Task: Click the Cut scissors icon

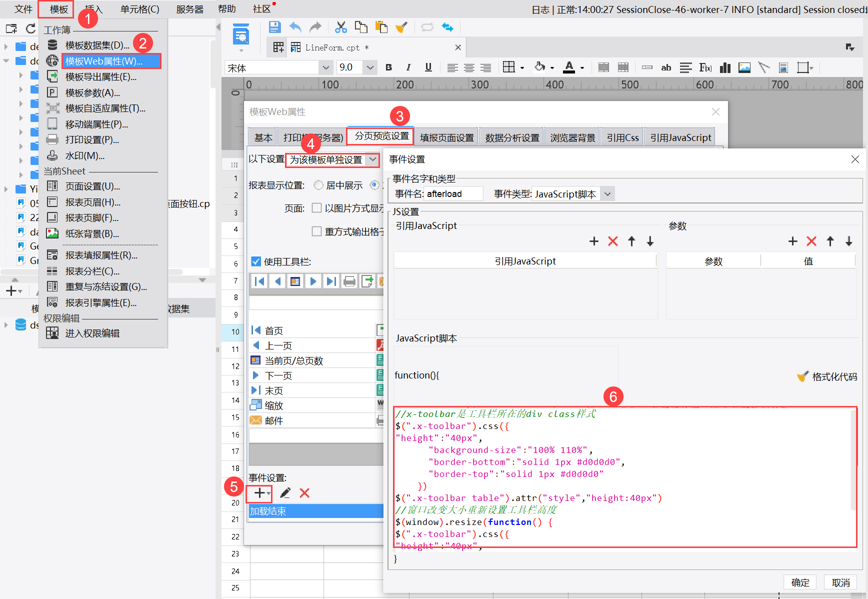Action: point(341,27)
